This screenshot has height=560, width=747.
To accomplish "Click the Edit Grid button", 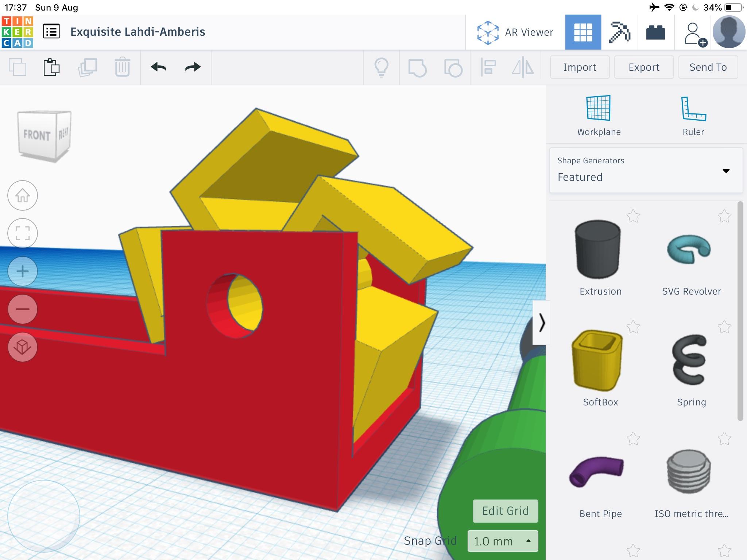I will (x=505, y=511).
